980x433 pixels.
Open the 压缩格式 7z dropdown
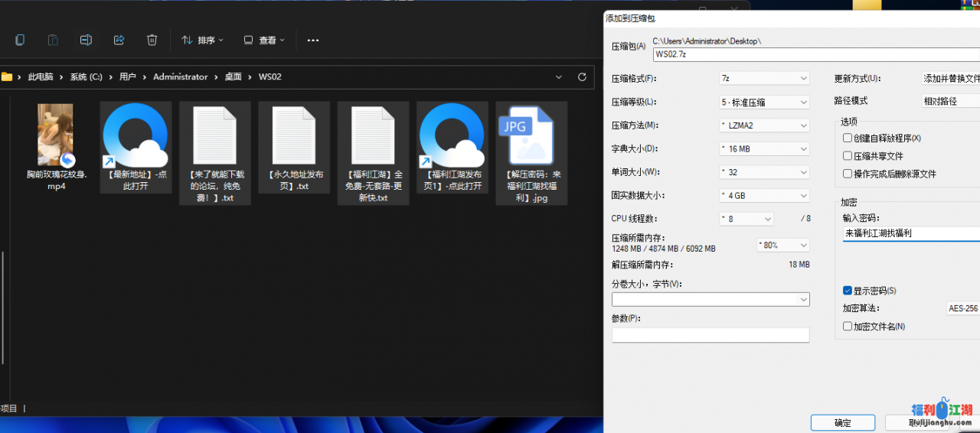point(763,78)
